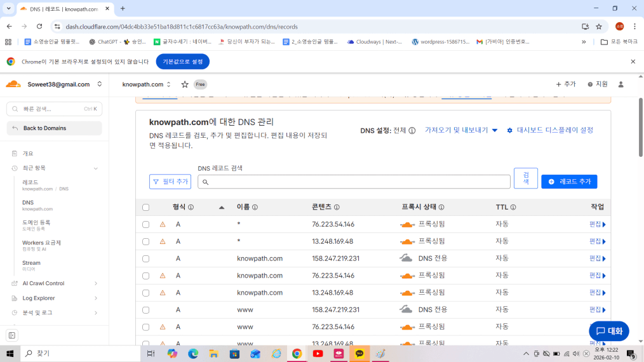Open the knowpath.com domain switcher dropdown

[147, 84]
